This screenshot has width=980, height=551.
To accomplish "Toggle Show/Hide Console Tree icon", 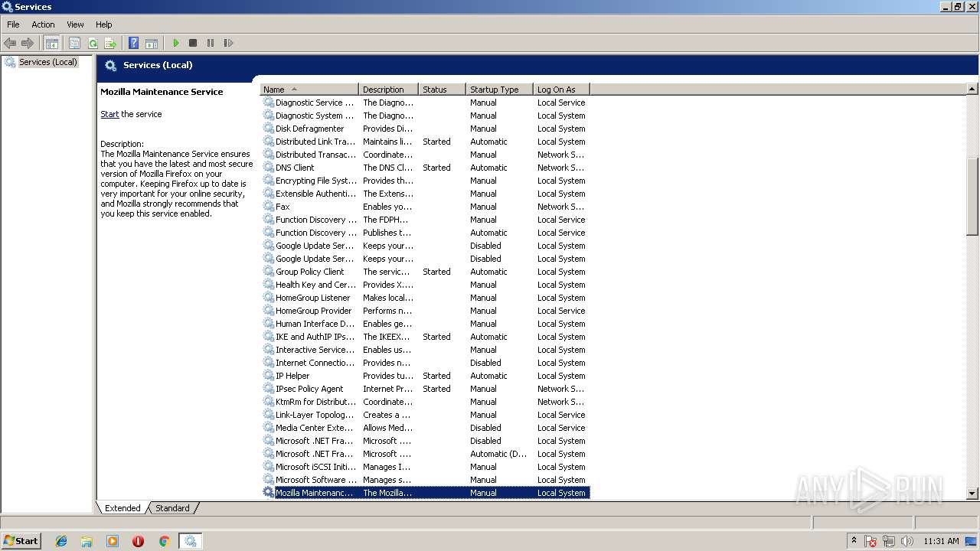I will 52,43.
